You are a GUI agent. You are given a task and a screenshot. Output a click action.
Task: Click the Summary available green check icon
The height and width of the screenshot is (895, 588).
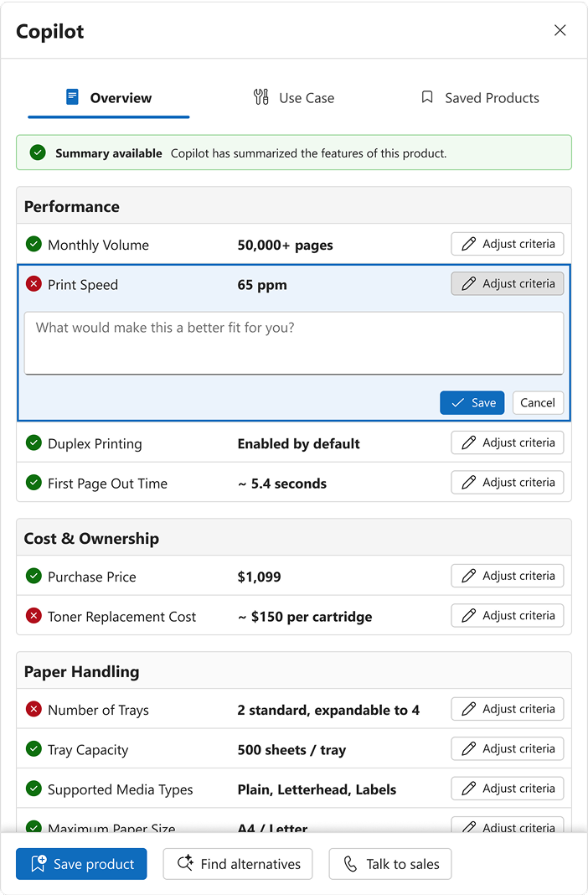[38, 153]
